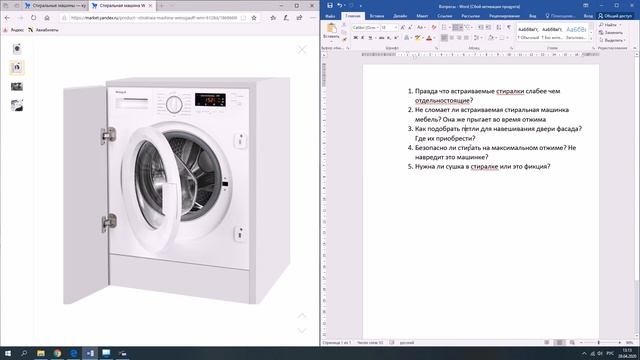Click Заменить (Replace) in Word ribbon
This screenshot has width=640, height=360.
tap(611, 33)
